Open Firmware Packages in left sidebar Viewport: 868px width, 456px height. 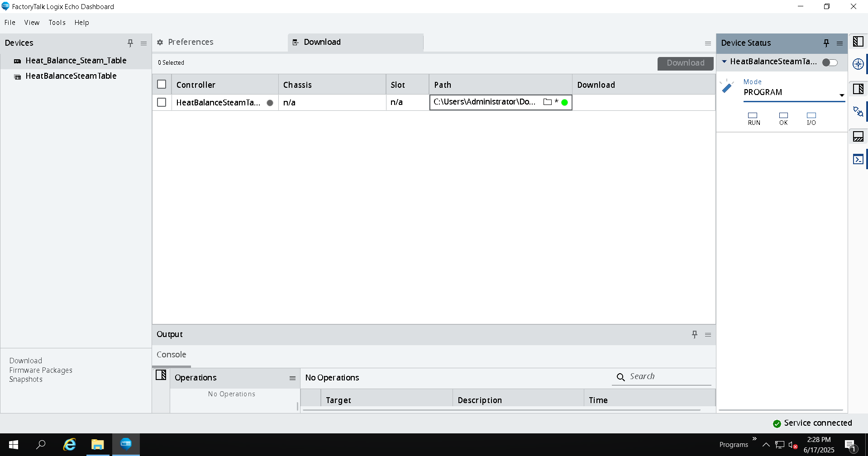(41, 370)
